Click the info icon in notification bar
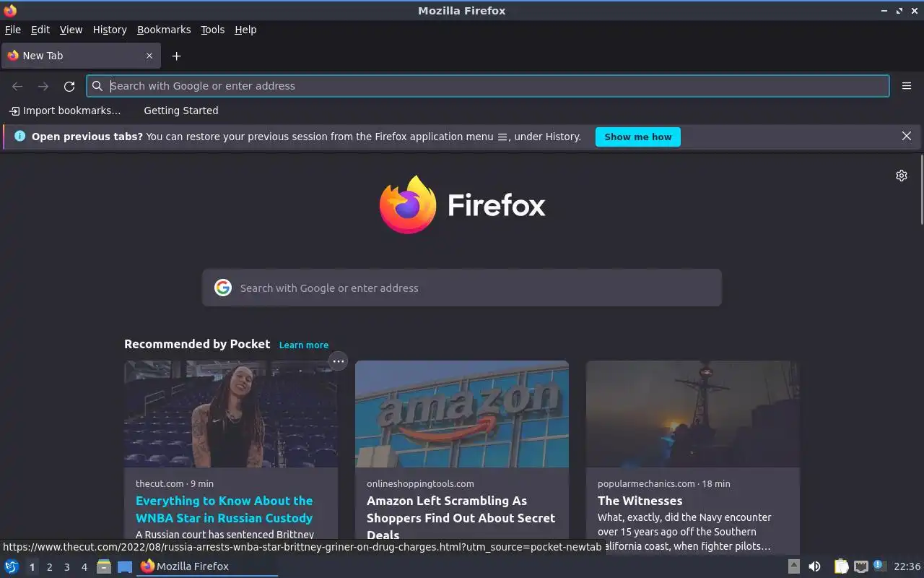 [19, 136]
